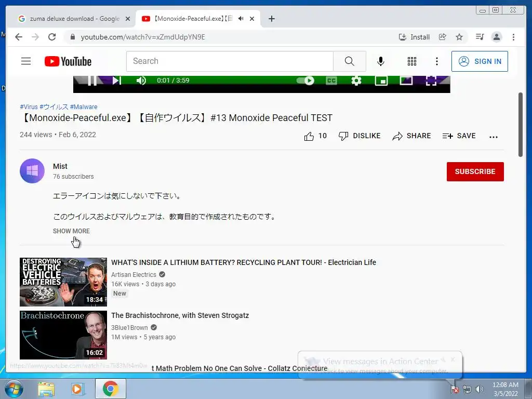Open Chrome media controls icon

pos(480,37)
